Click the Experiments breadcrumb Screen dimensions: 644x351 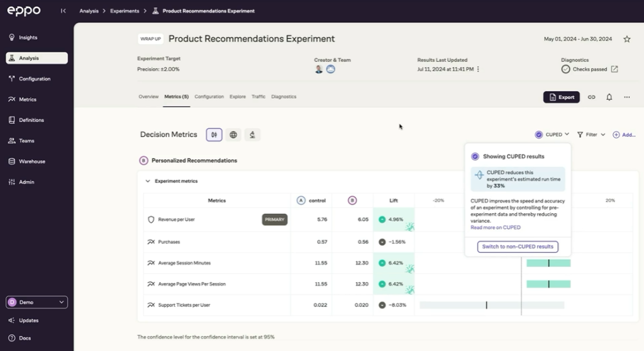[125, 11]
